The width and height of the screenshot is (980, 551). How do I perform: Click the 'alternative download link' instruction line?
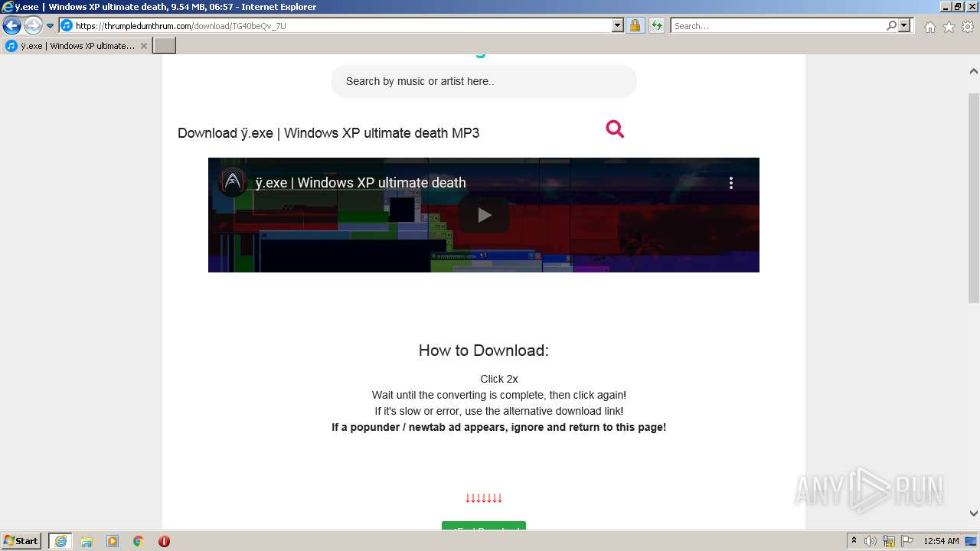point(499,411)
